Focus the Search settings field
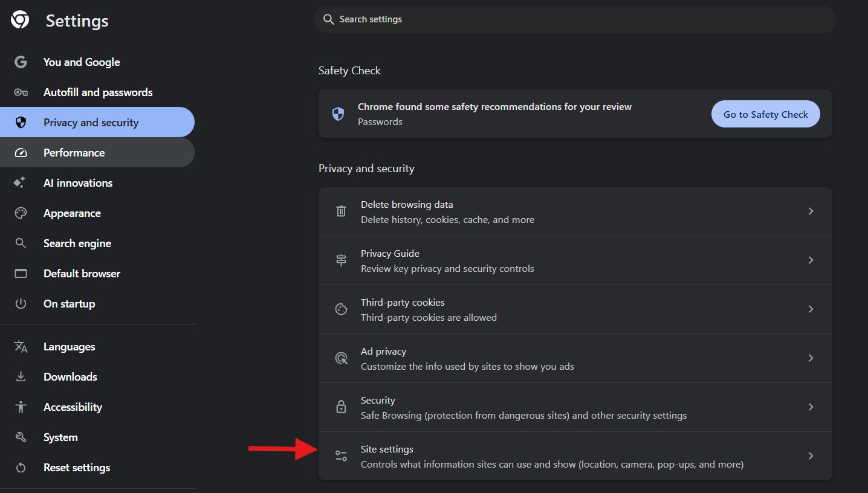 coord(574,19)
